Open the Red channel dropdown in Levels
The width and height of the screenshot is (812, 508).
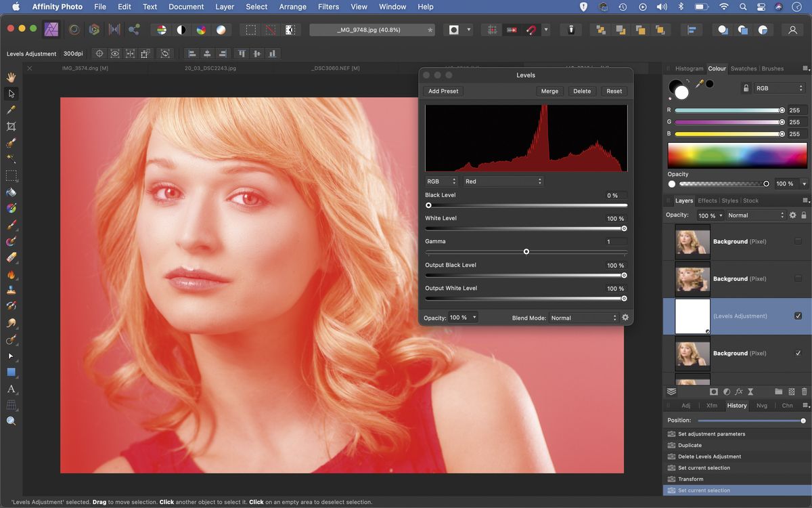(x=503, y=181)
